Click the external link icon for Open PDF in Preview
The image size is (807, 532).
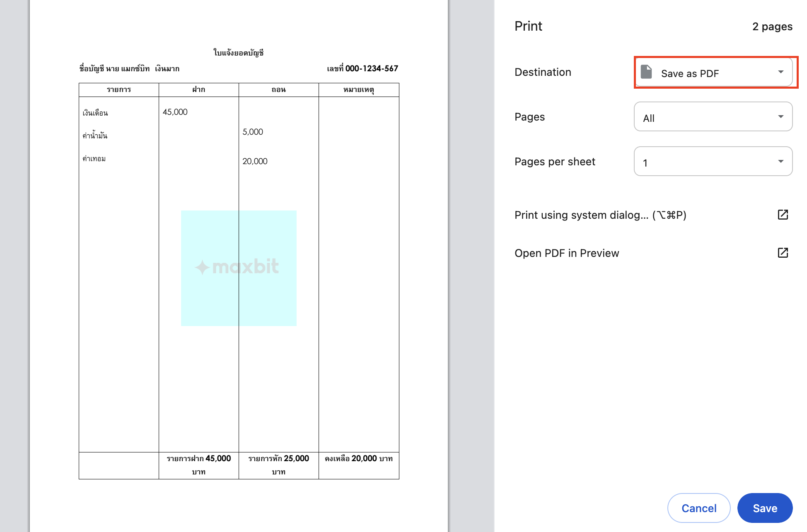tap(783, 253)
